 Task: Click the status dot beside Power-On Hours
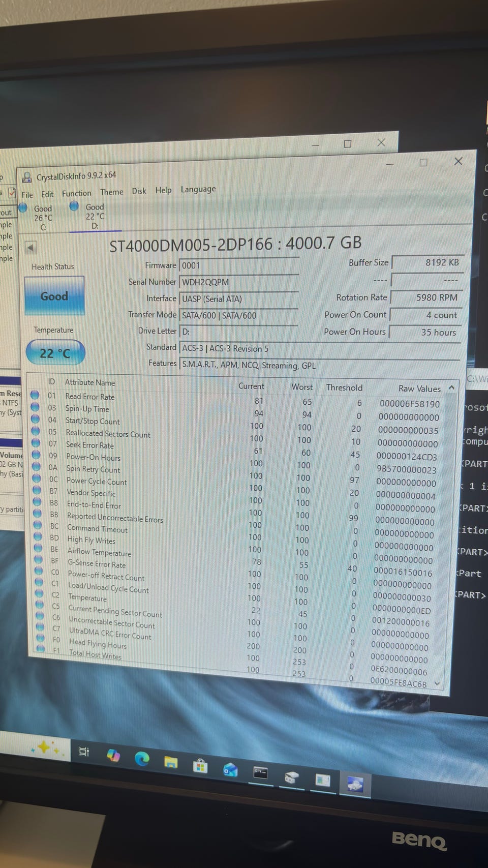tap(36, 455)
